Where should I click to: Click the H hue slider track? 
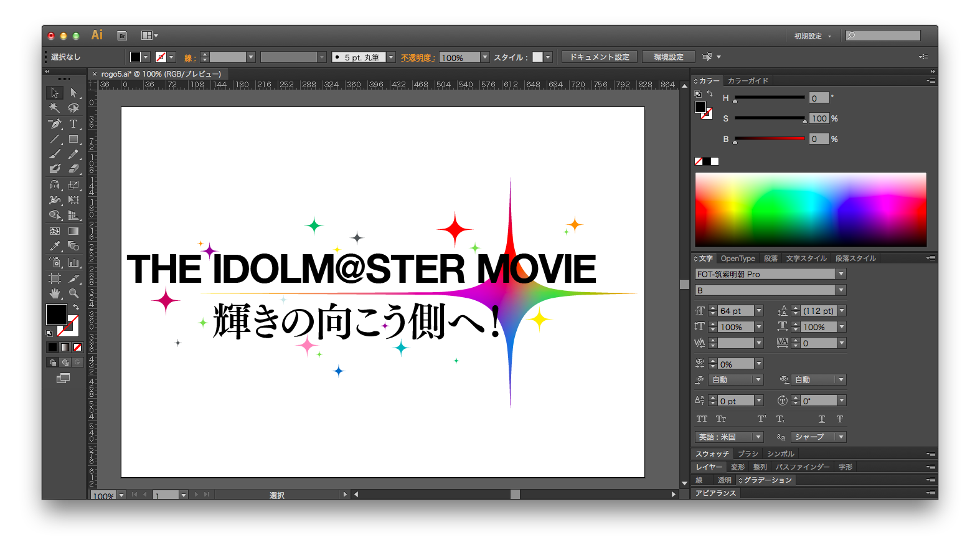coord(770,98)
